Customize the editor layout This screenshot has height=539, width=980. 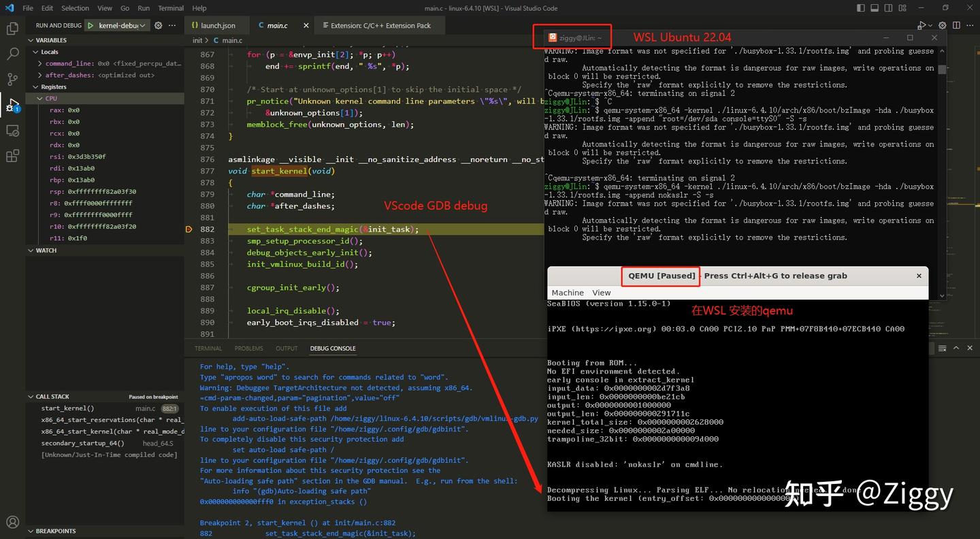(904, 8)
